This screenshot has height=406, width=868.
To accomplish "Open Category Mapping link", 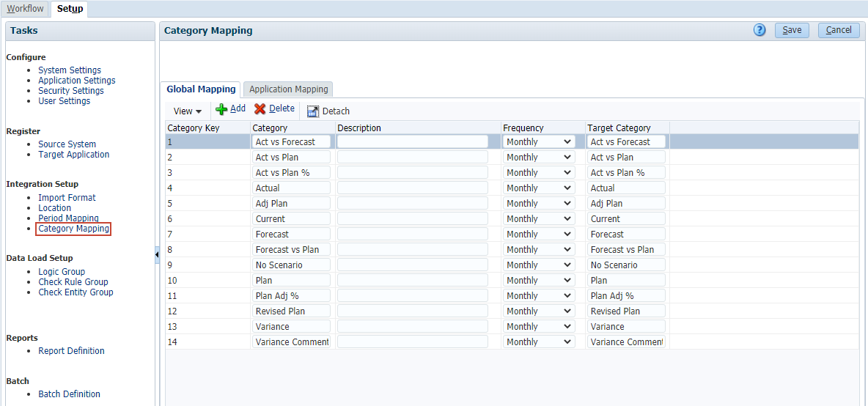I will (73, 229).
